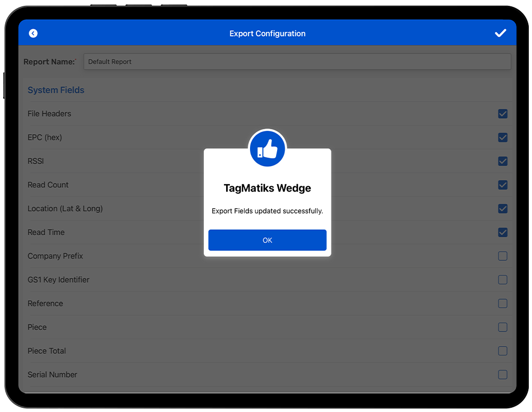Tap the checkmark save icon
532x412 pixels.
click(500, 34)
